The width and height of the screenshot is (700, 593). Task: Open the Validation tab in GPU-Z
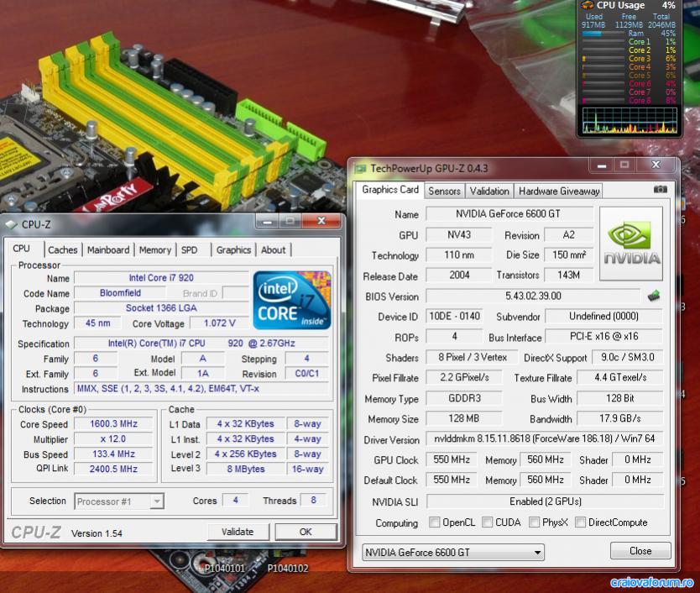click(489, 192)
